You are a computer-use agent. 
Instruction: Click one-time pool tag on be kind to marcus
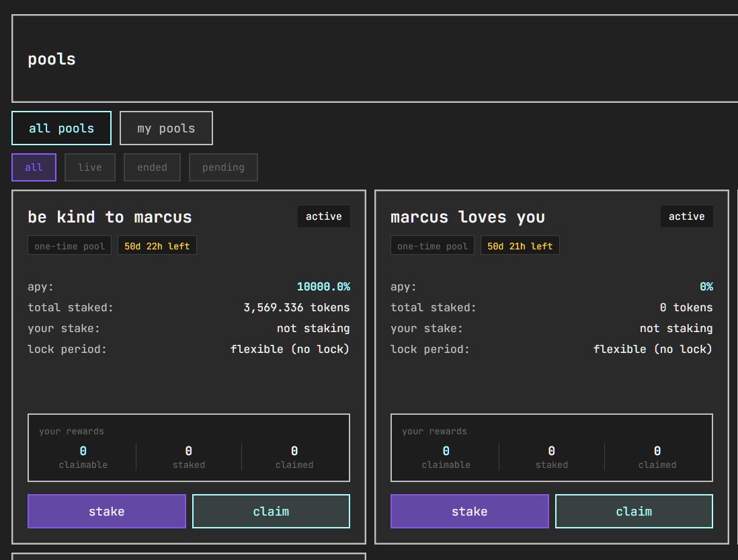coord(70,245)
